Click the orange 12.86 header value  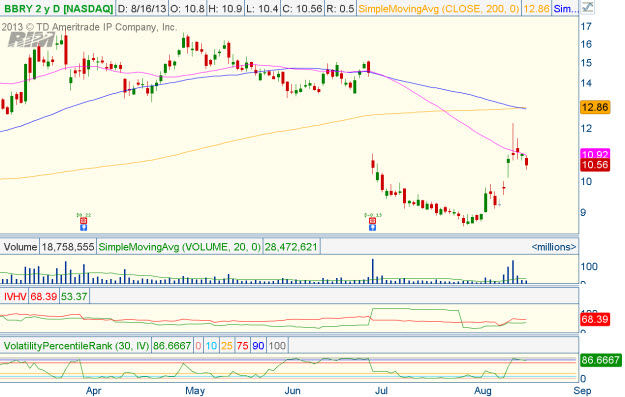coord(536,8)
